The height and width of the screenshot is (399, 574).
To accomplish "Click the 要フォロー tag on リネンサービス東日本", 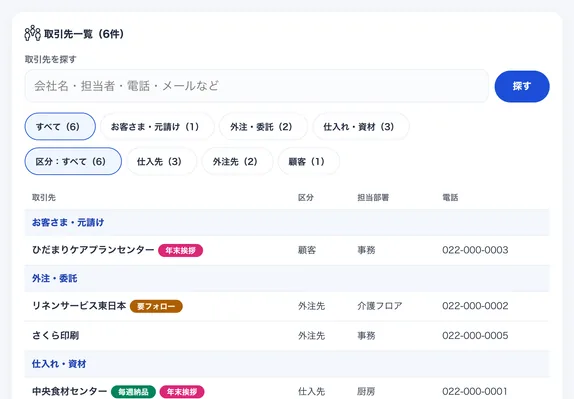I will point(156,306).
